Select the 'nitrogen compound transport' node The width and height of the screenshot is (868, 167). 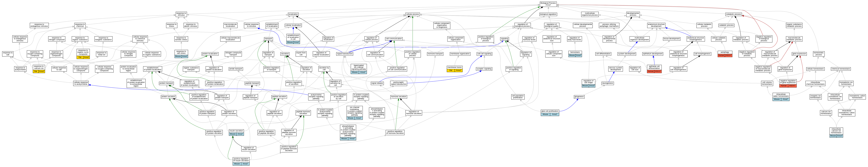point(233,54)
